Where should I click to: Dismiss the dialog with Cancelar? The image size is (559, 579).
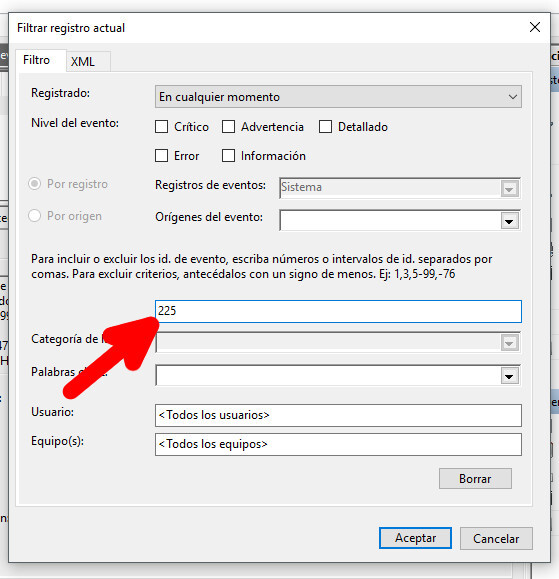496,538
